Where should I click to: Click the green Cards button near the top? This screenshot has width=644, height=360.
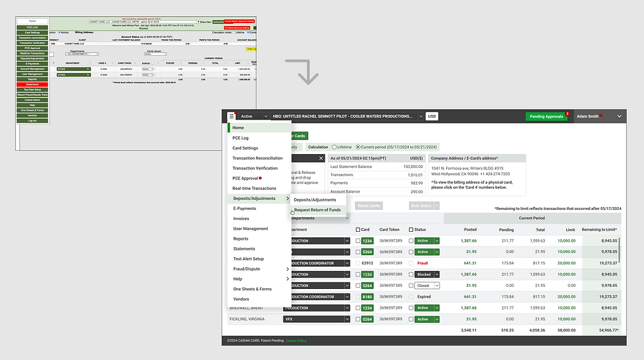click(299, 136)
